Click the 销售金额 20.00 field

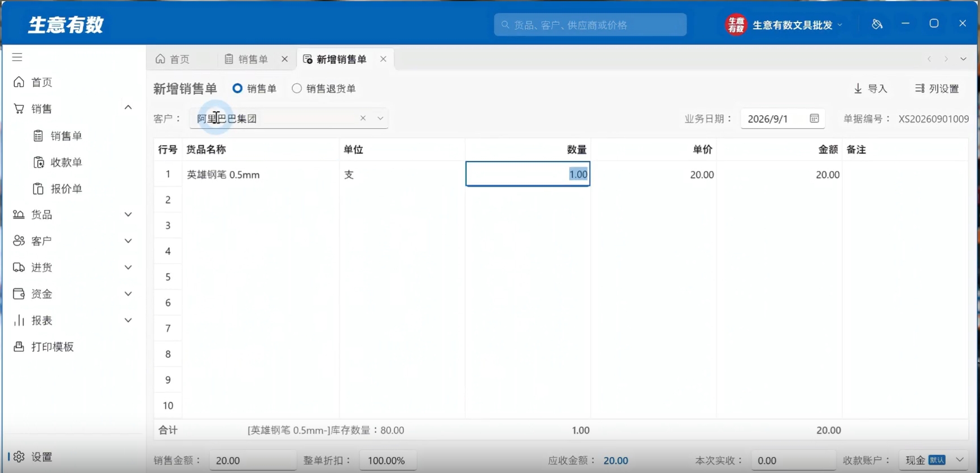(x=253, y=460)
